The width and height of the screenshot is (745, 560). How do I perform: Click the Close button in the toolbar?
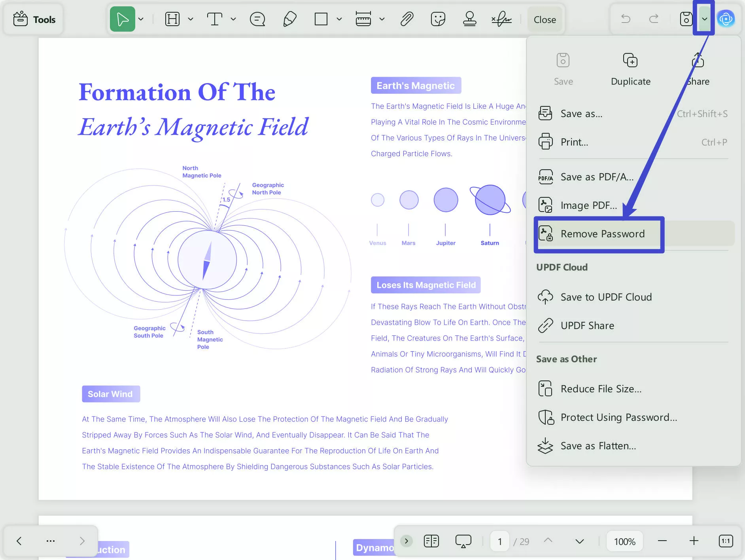click(545, 19)
